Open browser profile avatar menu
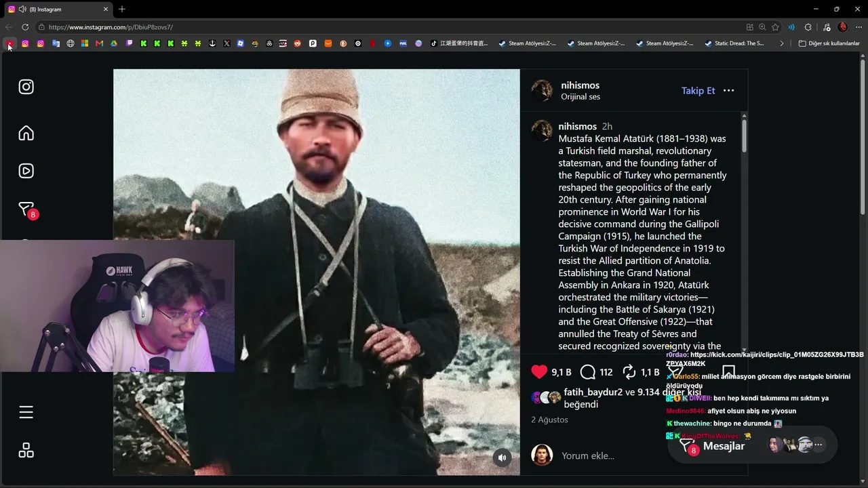 click(842, 27)
